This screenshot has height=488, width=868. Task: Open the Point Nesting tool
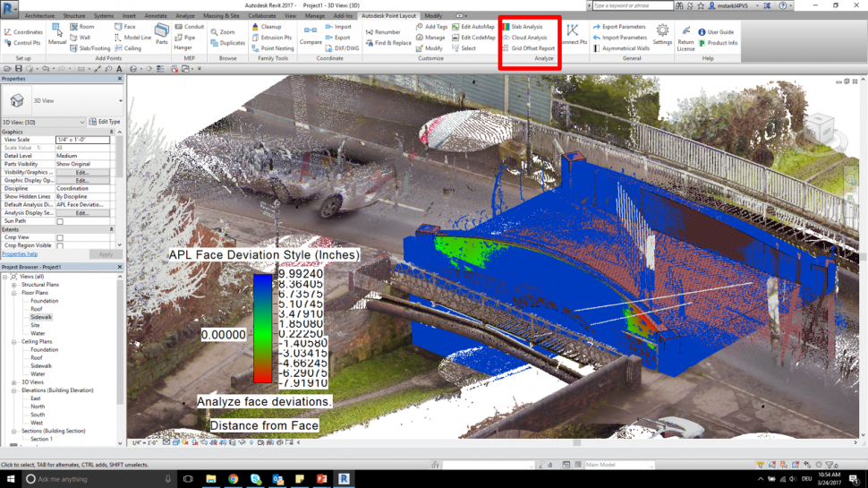click(x=272, y=48)
